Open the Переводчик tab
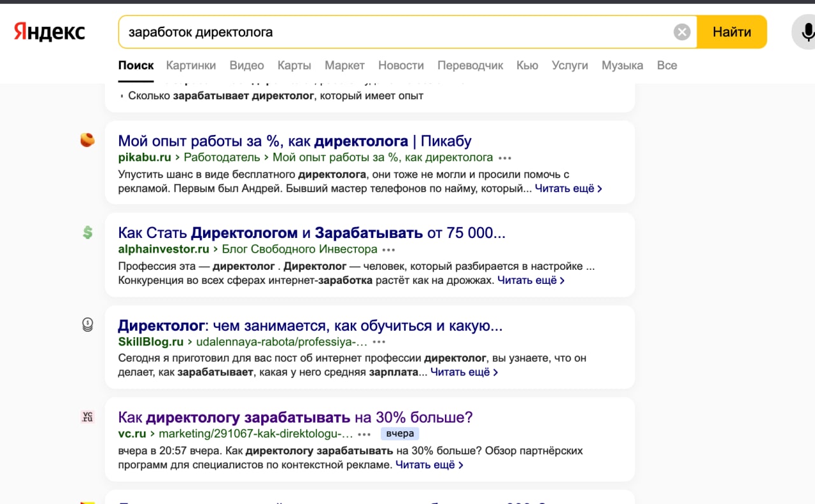 [471, 65]
